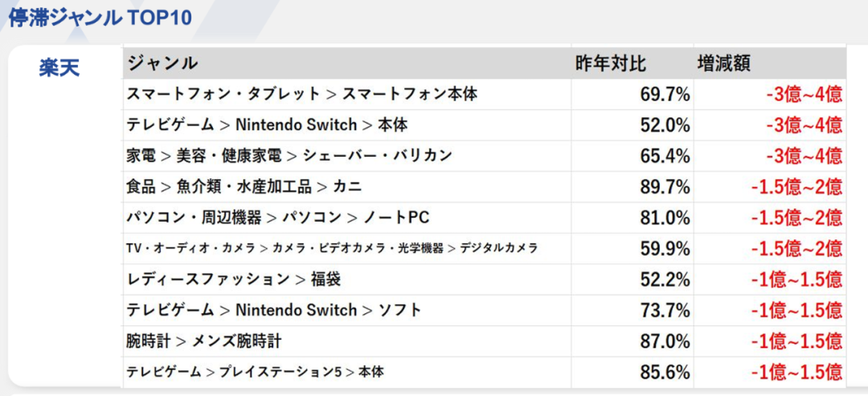
Task: Click the 昨年対比 column header
Action: [x=611, y=63]
